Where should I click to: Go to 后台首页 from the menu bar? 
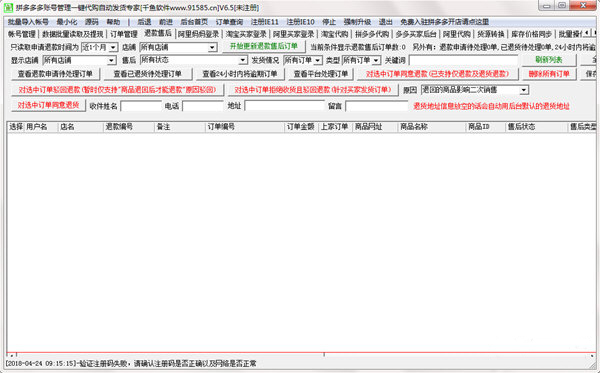coord(194,22)
